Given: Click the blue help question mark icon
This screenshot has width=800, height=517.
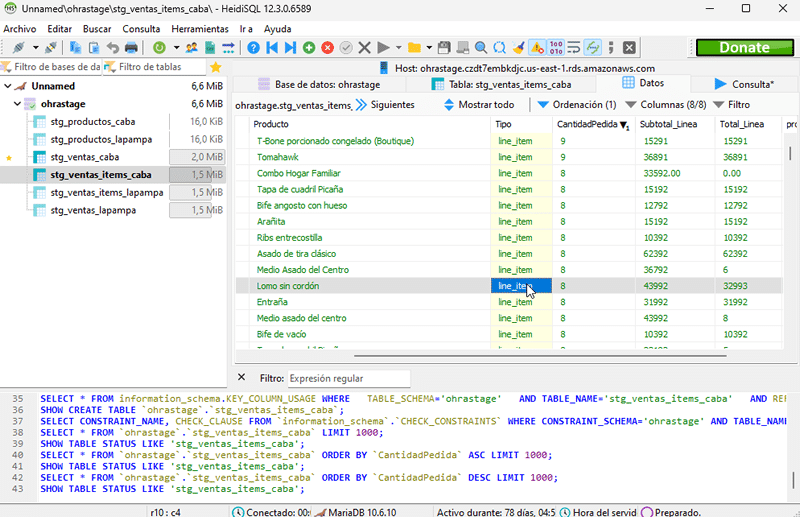Looking at the screenshot, I should pyautogui.click(x=253, y=47).
